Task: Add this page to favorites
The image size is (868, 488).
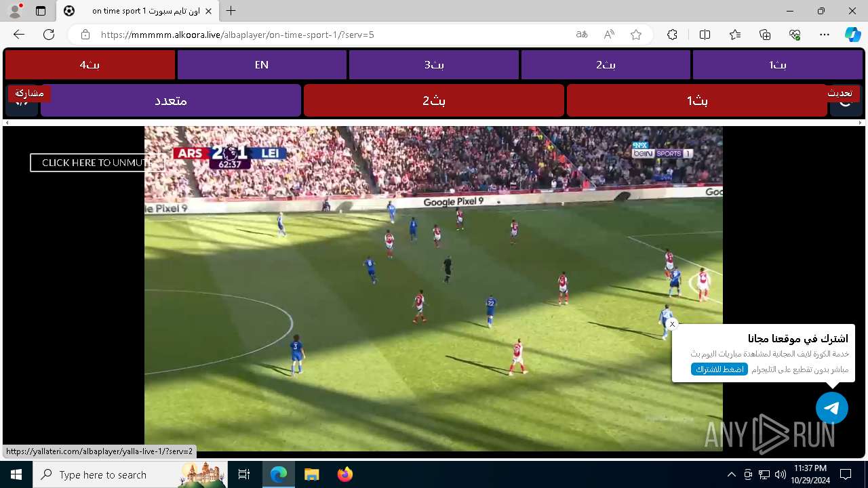Action: point(636,35)
